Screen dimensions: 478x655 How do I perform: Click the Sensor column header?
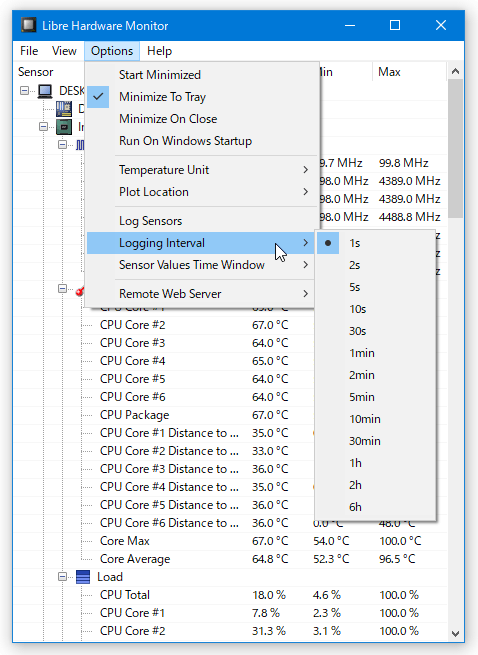coord(49,72)
